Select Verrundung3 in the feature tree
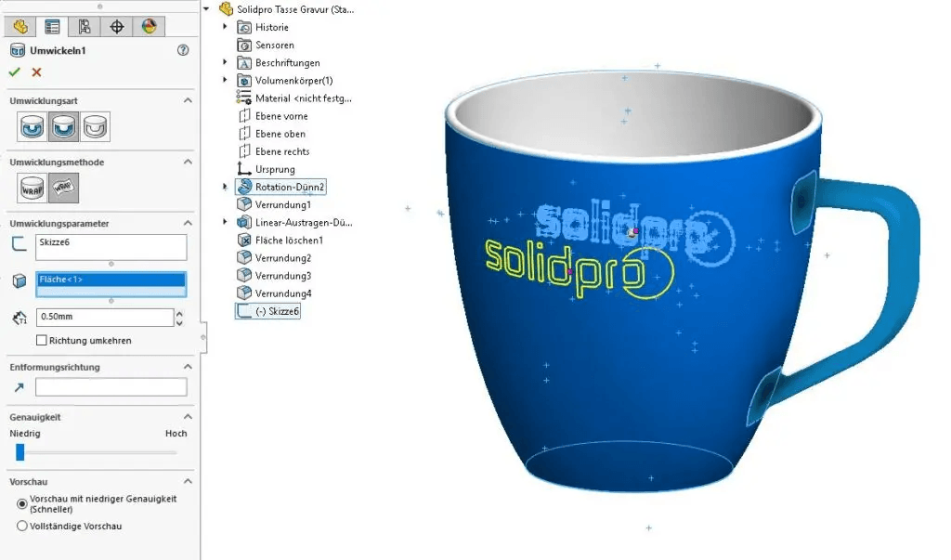 point(283,276)
